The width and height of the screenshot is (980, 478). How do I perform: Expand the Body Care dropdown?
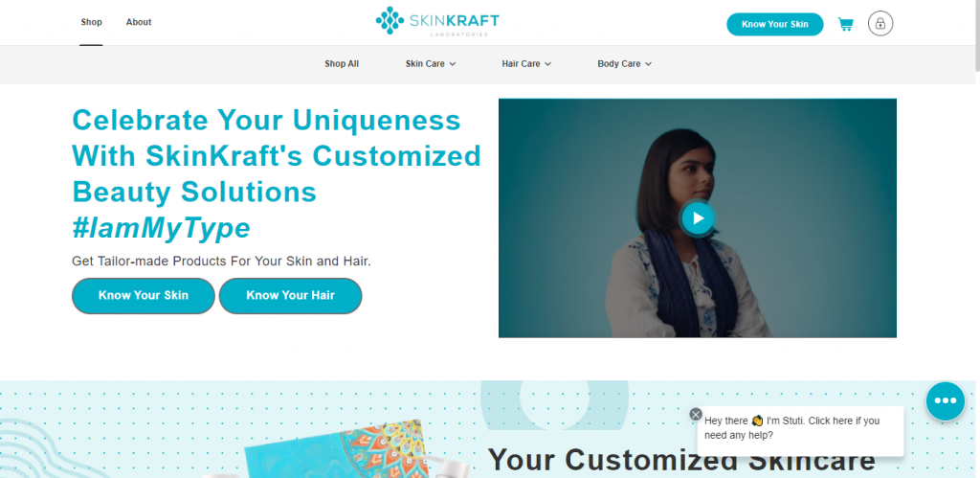624,64
